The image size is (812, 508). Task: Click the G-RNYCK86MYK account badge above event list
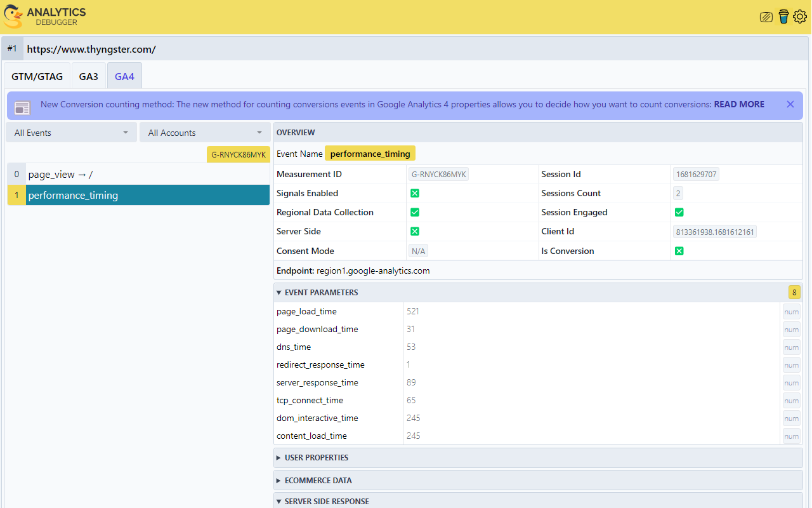[x=239, y=154]
